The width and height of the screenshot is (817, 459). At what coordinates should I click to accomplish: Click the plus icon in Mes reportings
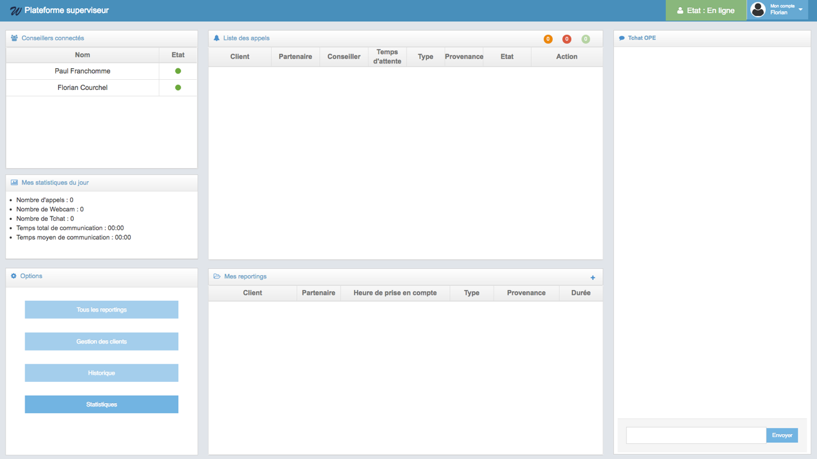click(x=593, y=278)
